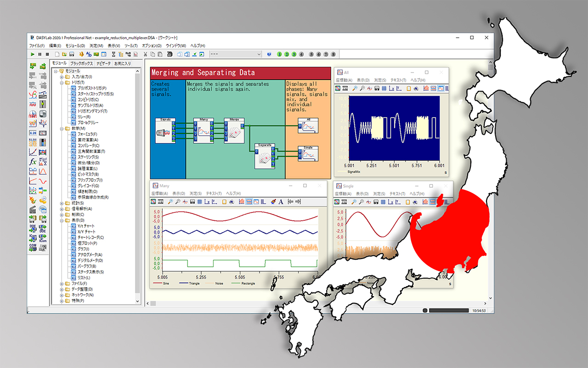The width and height of the screenshot is (588, 368).
Task: Click the zoom magnifier in the All window toolbar
Action: 355,88
